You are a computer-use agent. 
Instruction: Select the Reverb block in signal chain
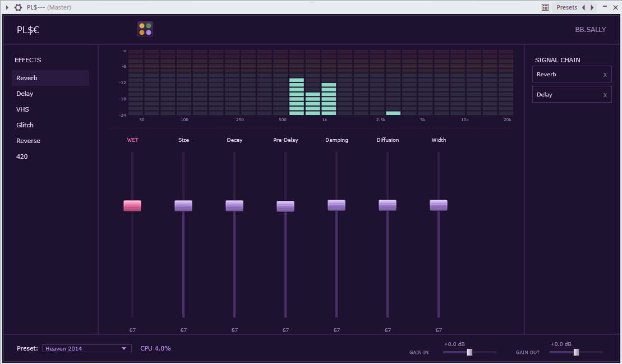[x=572, y=74]
